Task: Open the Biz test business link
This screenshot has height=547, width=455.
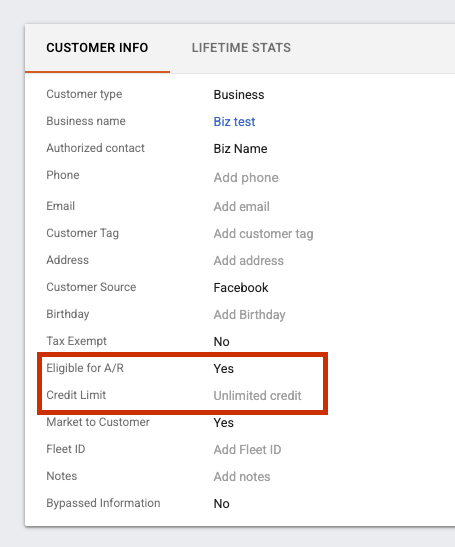Action: click(x=234, y=122)
